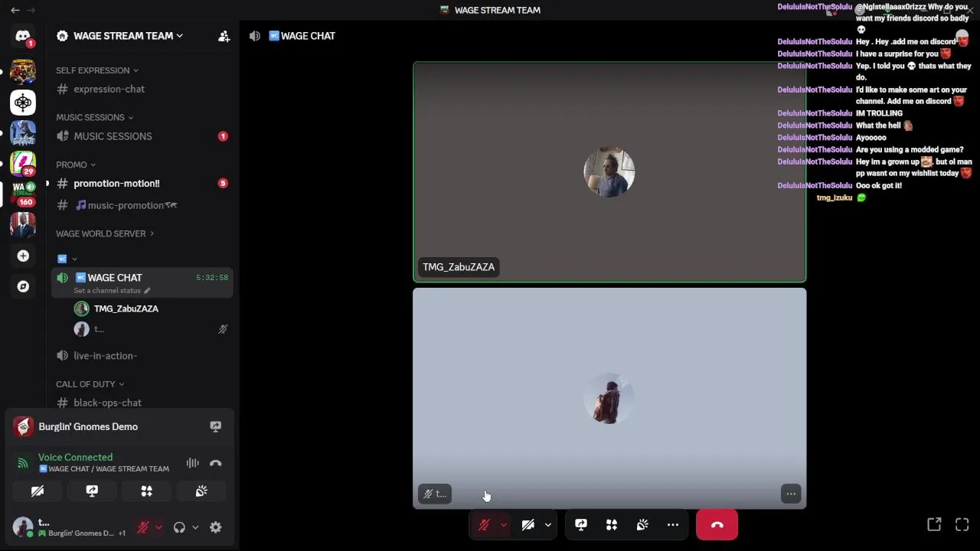Open more options on bottom video tile
This screenshot has height=551, width=980.
click(x=791, y=494)
